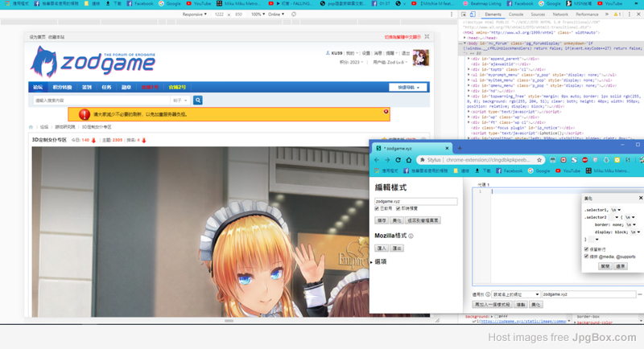Toggle the preserve newlines checkbox in beautify panel
644x349 pixels.
click(x=587, y=249)
